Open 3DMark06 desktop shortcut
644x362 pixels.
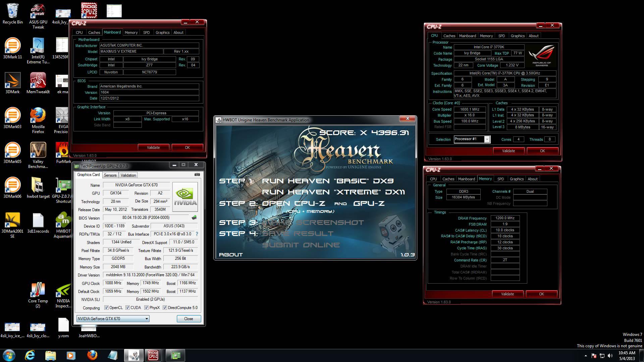(x=12, y=188)
